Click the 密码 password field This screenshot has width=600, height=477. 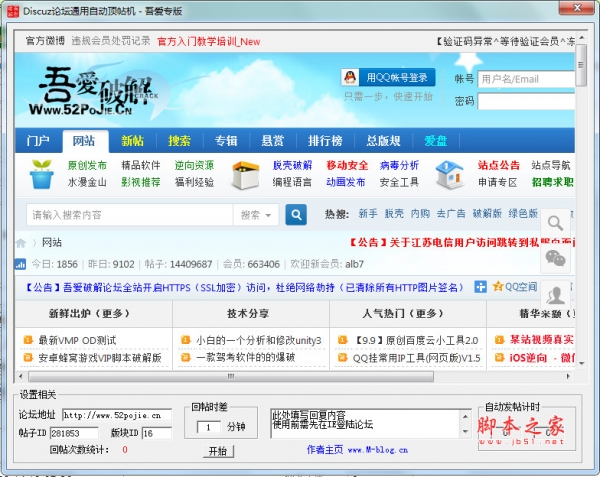[526, 101]
